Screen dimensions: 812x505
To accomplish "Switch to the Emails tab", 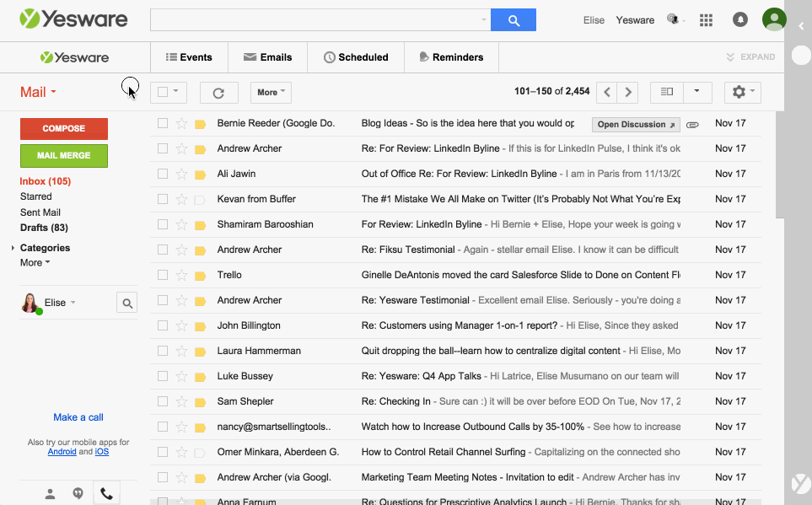I will tap(268, 57).
